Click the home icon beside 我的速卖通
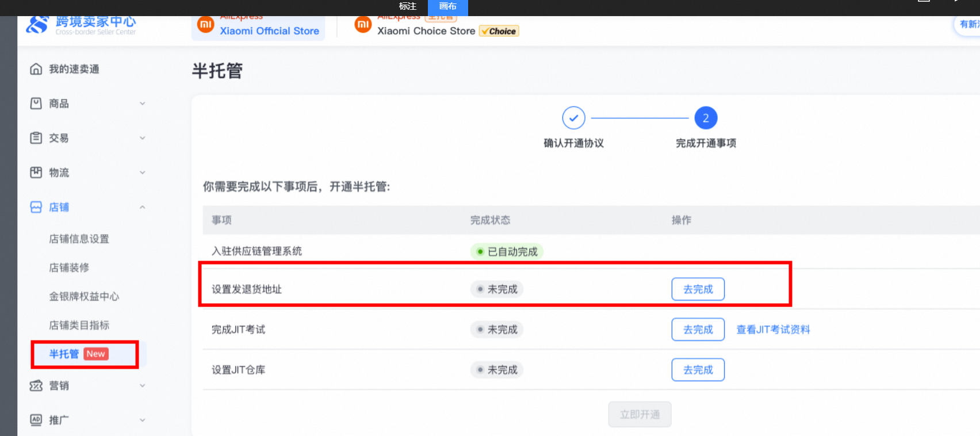 tap(36, 69)
